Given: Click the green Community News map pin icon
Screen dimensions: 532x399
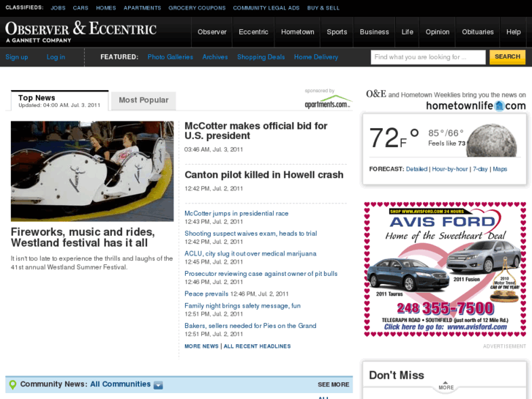Looking at the screenshot, I should [x=13, y=384].
